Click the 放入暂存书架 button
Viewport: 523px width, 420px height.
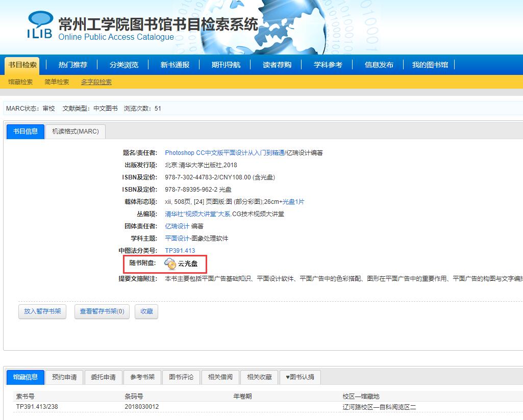click(x=42, y=311)
